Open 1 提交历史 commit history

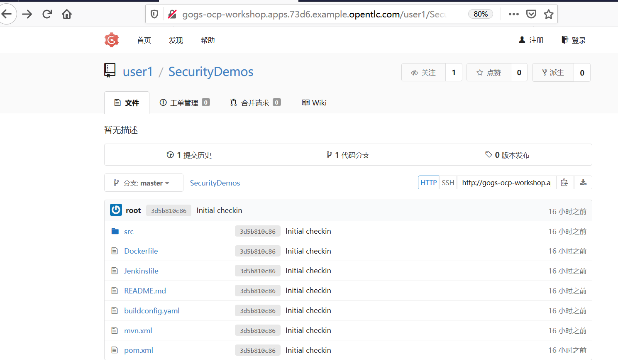(x=189, y=155)
